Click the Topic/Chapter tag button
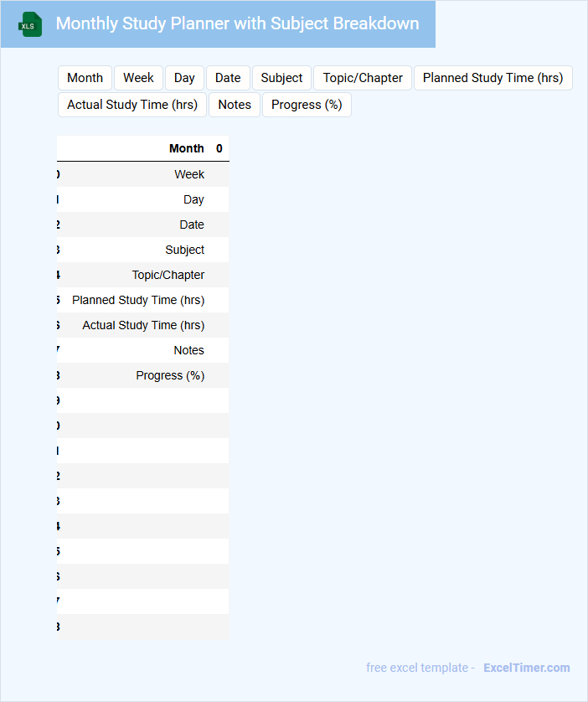This screenshot has height=702, width=588. [x=363, y=78]
